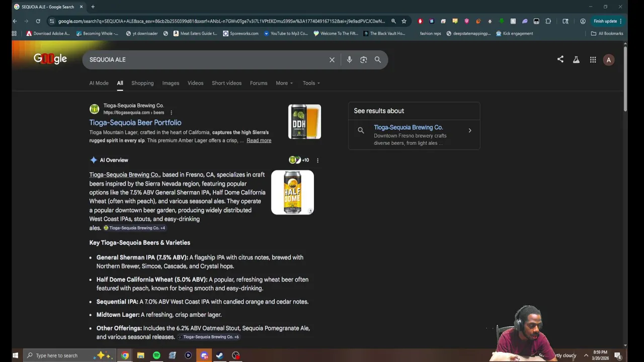Open All Bookmarks folder
Screen dimensions: 644x362
coord(607,34)
